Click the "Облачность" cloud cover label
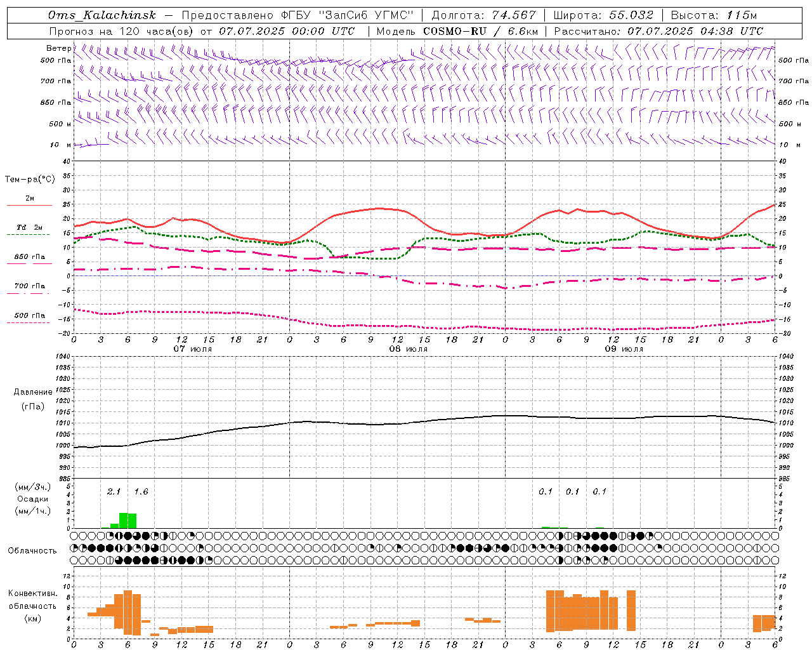 [x=32, y=551]
